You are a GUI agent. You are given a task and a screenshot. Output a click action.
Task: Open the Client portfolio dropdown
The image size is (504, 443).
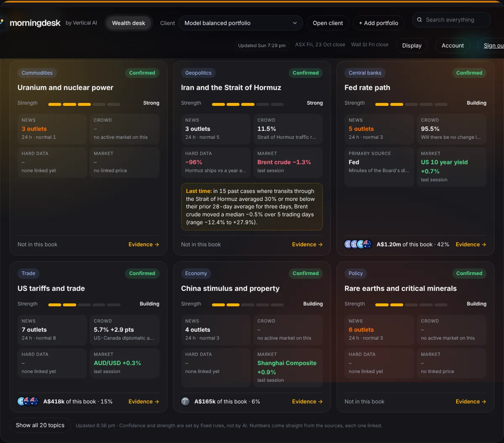pos(241,23)
